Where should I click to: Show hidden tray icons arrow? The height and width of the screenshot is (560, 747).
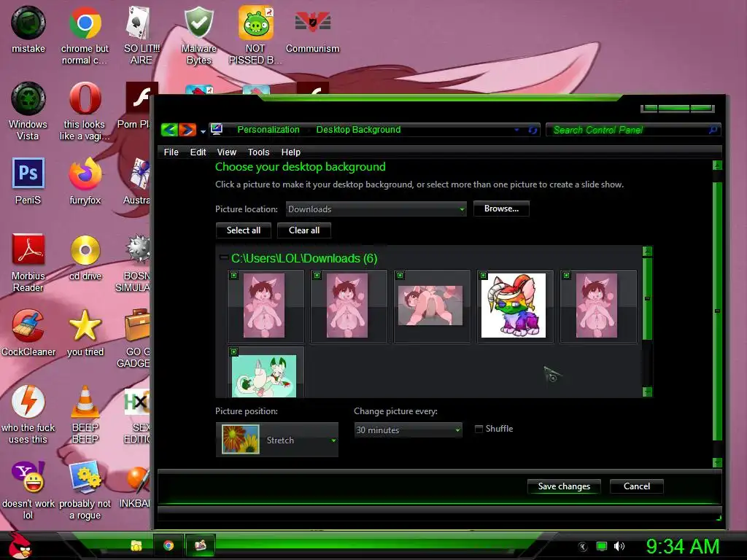point(582,547)
